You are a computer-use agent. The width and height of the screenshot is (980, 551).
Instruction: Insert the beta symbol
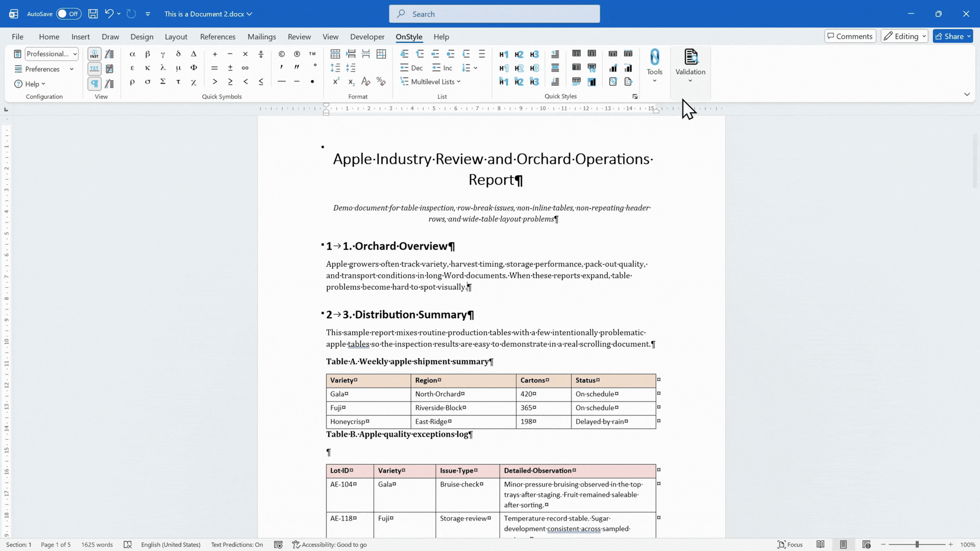[x=148, y=54]
